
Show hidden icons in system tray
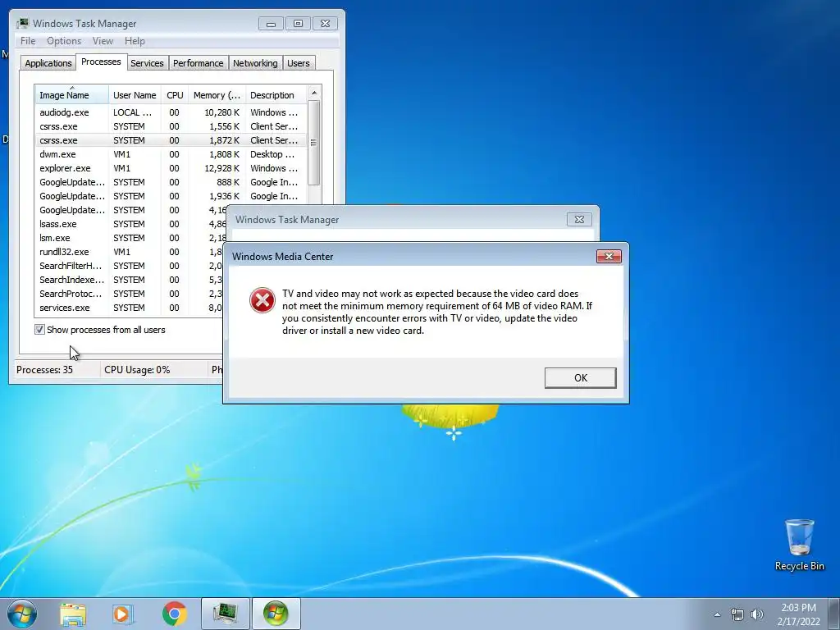pos(717,614)
